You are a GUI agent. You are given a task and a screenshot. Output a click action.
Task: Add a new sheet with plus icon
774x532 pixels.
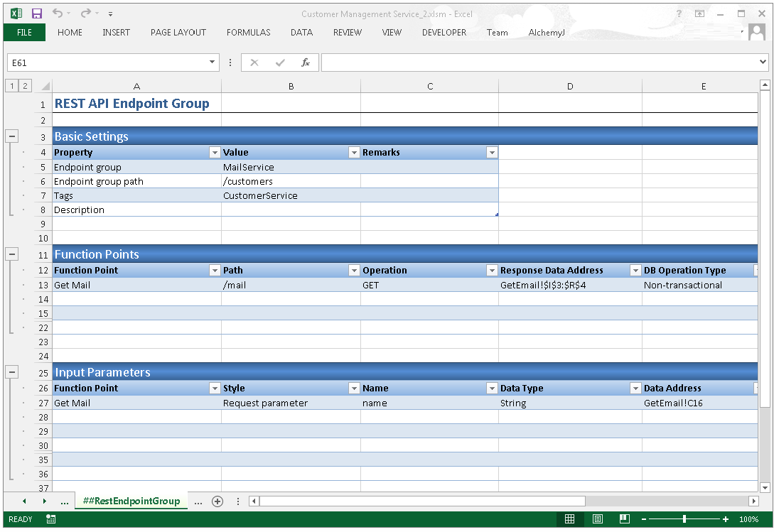pyautogui.click(x=217, y=501)
